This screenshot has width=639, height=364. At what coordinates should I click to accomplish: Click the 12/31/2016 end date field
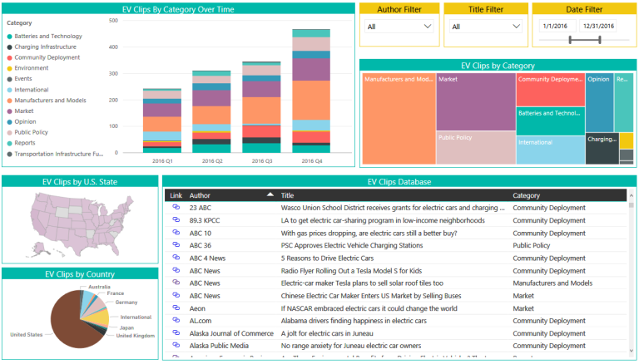pos(598,26)
